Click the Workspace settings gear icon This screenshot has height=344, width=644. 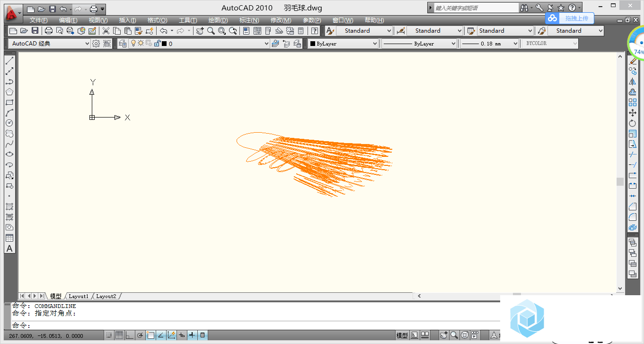(x=96, y=44)
